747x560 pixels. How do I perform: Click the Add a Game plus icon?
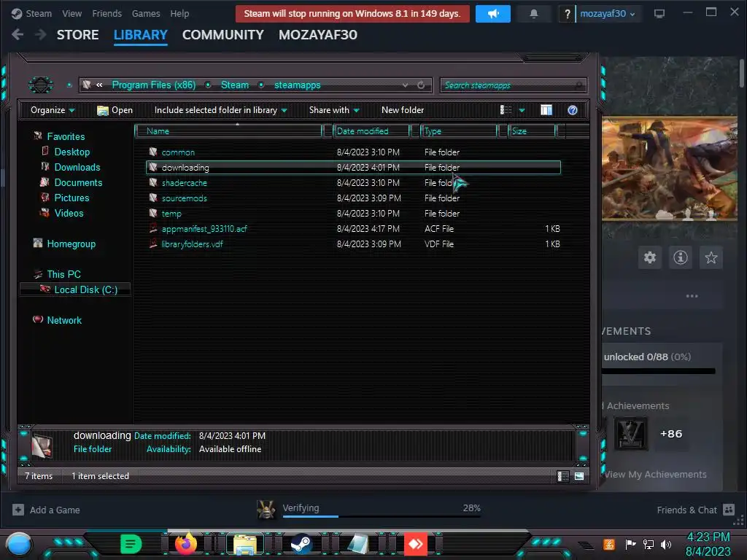click(18, 510)
